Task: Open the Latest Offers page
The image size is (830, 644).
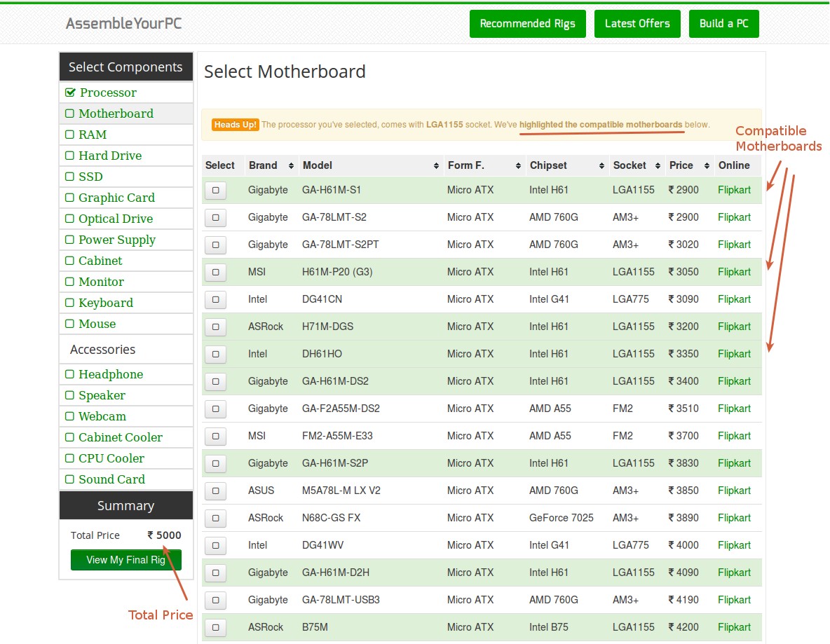Action: point(637,23)
